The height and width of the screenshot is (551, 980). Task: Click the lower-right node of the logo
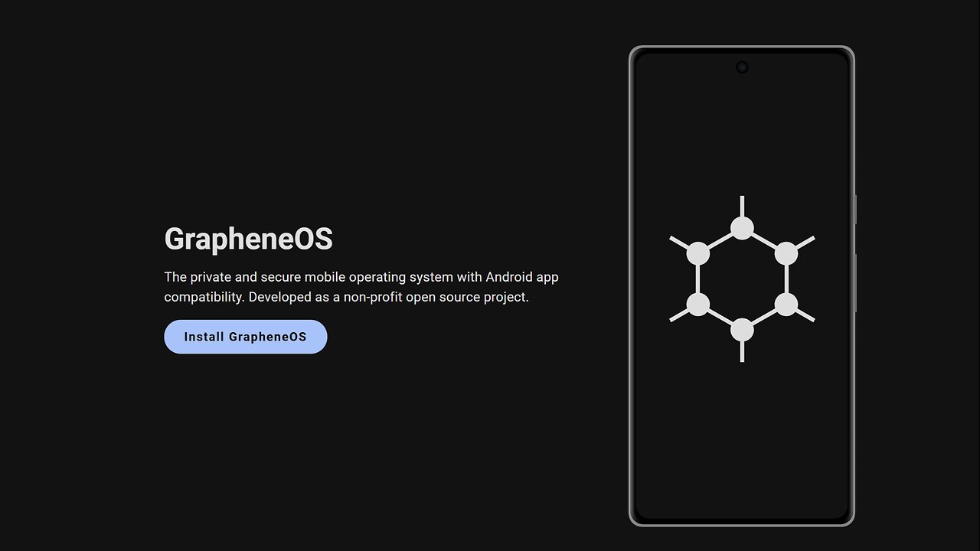coord(786,305)
